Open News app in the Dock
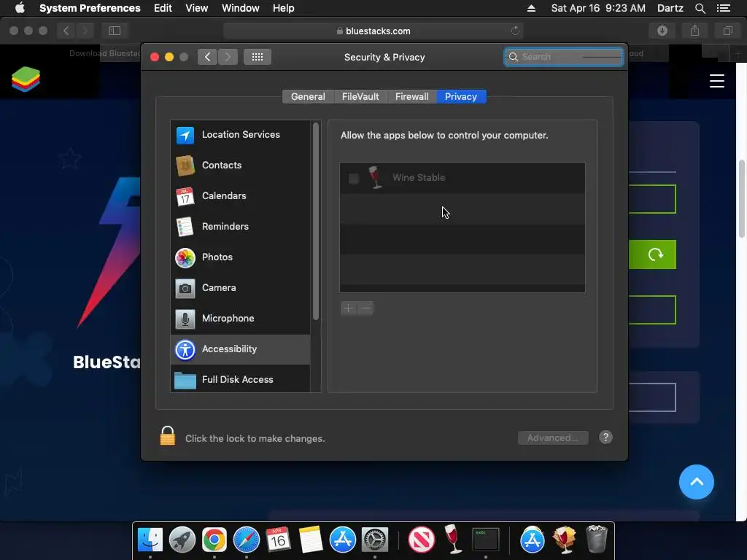This screenshot has width=747, height=560. (421, 540)
